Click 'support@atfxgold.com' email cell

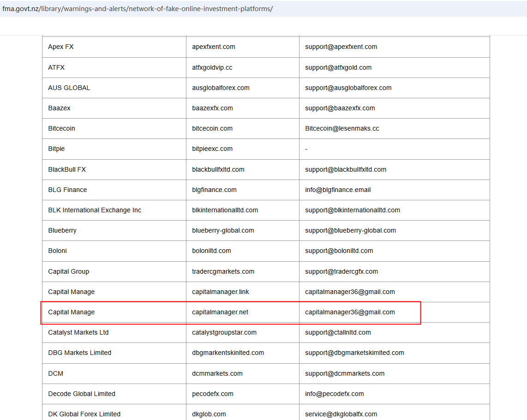(394, 67)
